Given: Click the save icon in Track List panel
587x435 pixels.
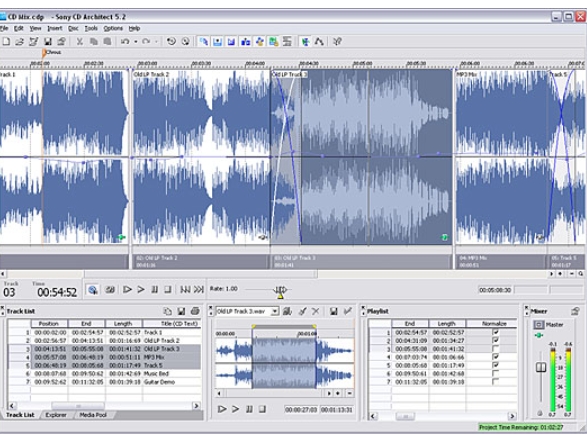Looking at the screenshot, I should tap(181, 311).
